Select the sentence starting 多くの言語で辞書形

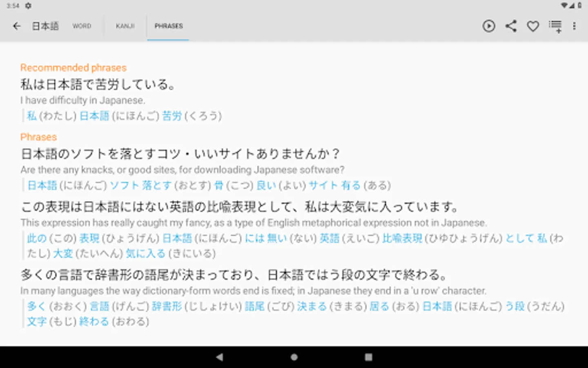234,275
